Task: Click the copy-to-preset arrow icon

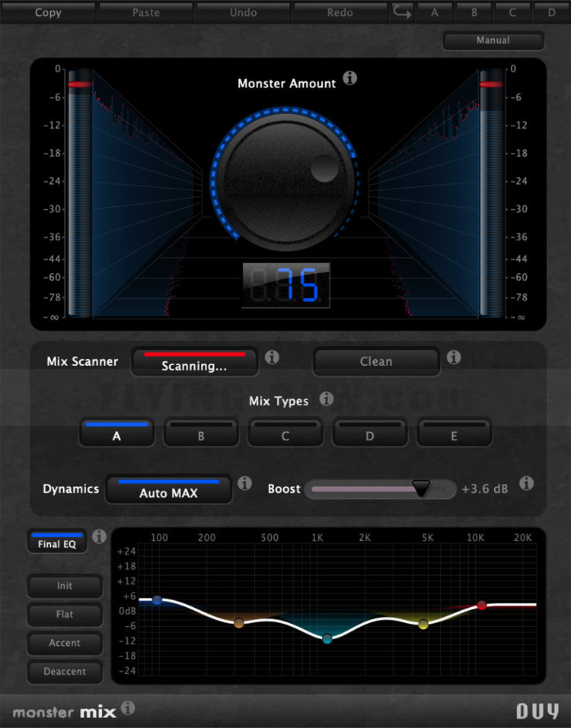Action: (402, 12)
